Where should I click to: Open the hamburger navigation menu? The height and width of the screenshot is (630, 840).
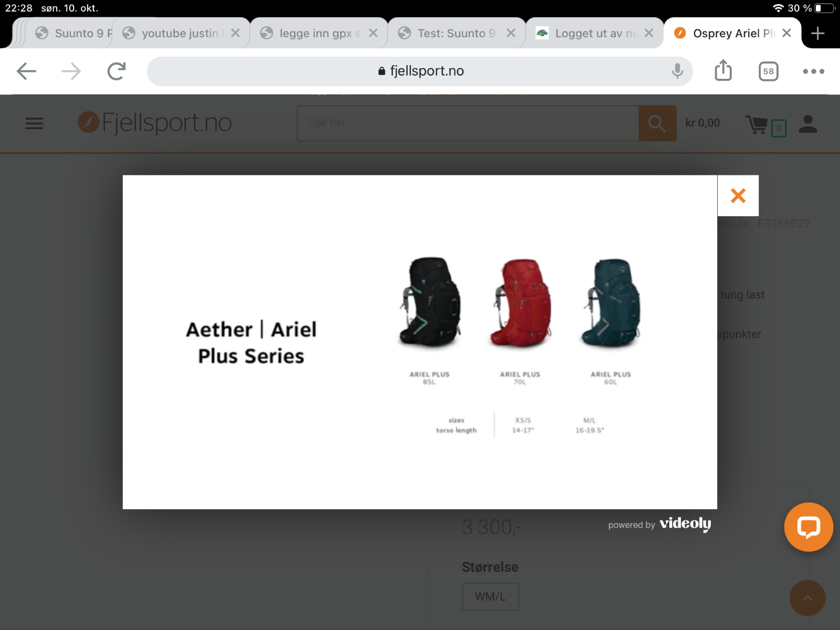point(35,123)
